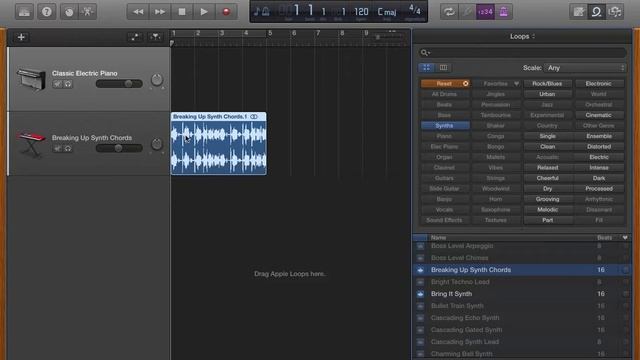The height and width of the screenshot is (360, 640).
Task: Toggle the track automation curve icon
Action: point(135,37)
